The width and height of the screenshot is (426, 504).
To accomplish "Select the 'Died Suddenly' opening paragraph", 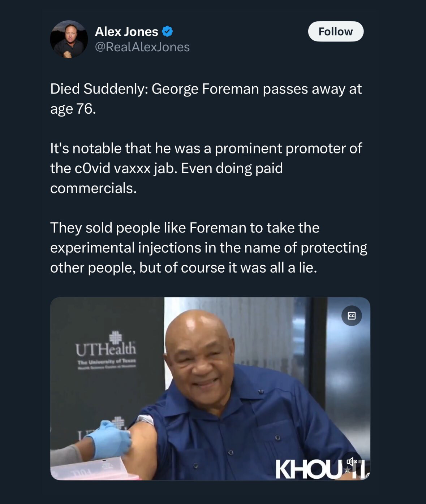I will (x=206, y=99).
